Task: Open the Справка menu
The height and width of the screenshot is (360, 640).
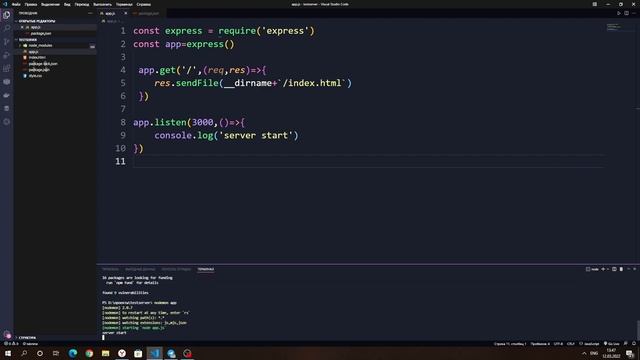Action: [143, 4]
